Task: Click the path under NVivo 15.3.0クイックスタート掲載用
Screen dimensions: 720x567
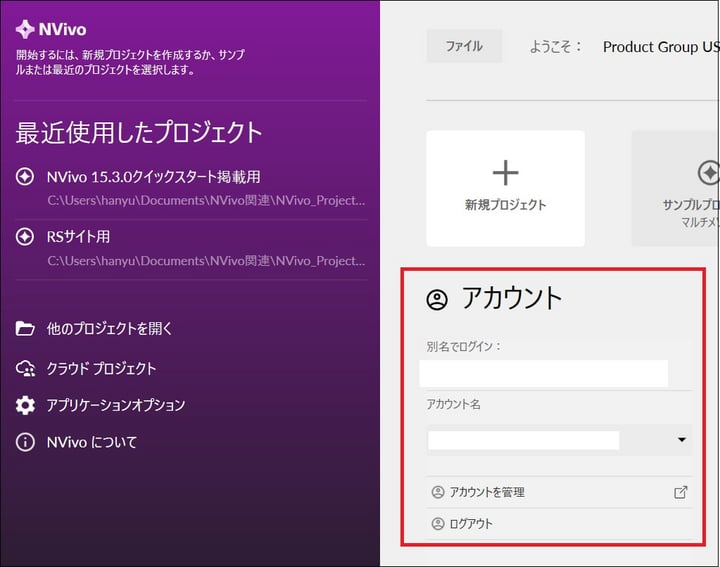Action: [x=206, y=201]
